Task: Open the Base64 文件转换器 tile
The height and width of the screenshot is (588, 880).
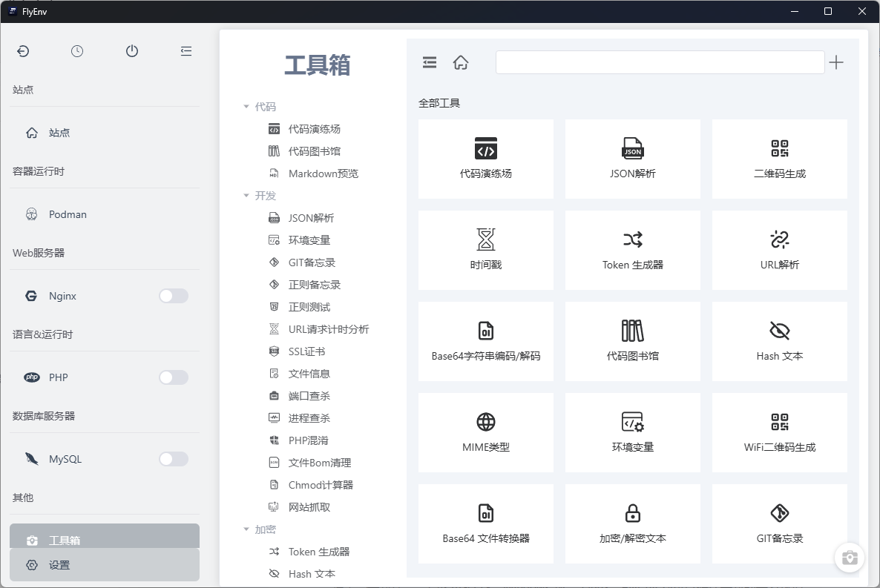Action: pyautogui.click(x=485, y=523)
